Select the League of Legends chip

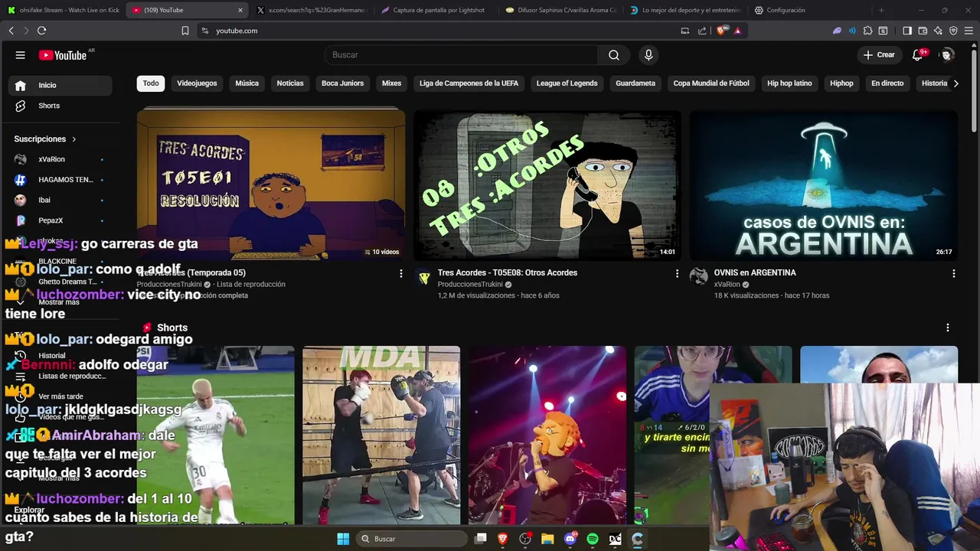tap(567, 83)
